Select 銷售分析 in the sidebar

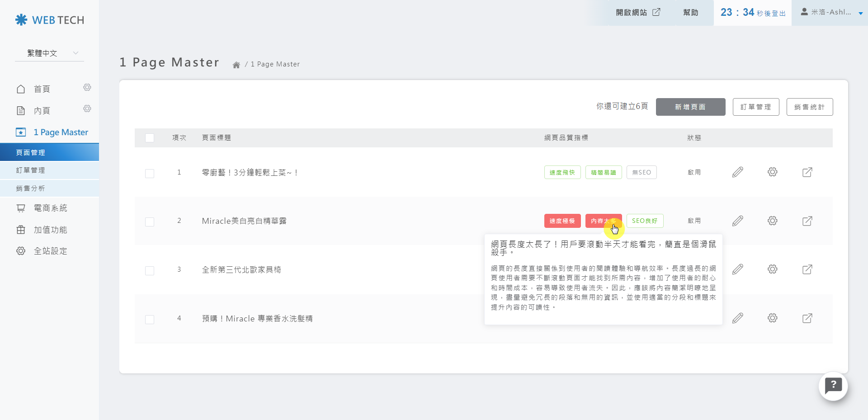(31, 189)
